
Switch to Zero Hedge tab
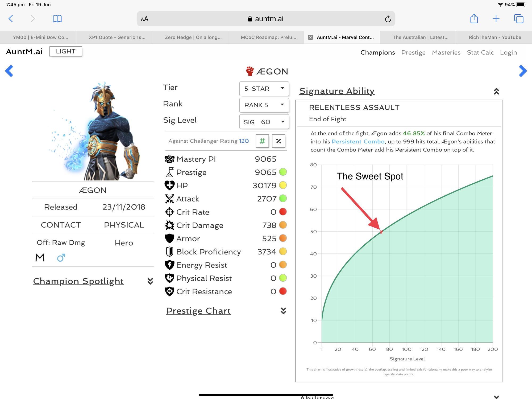(190, 37)
